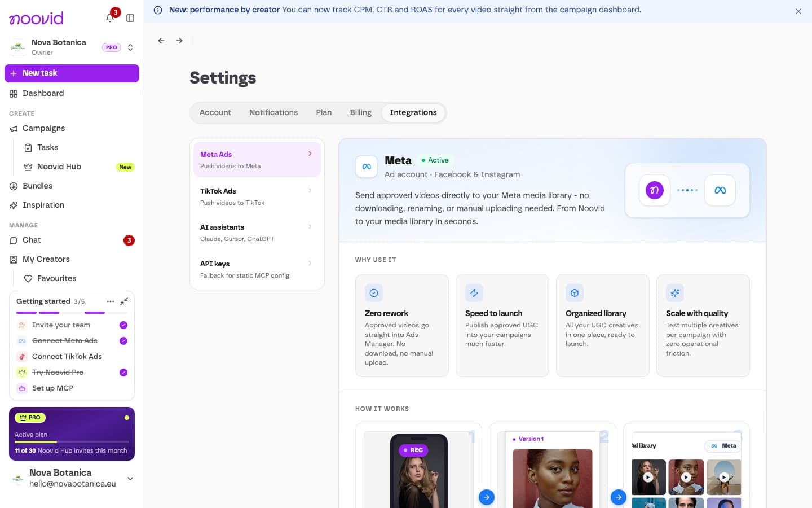
Task: Open Chat in the sidebar
Action: tap(72, 240)
